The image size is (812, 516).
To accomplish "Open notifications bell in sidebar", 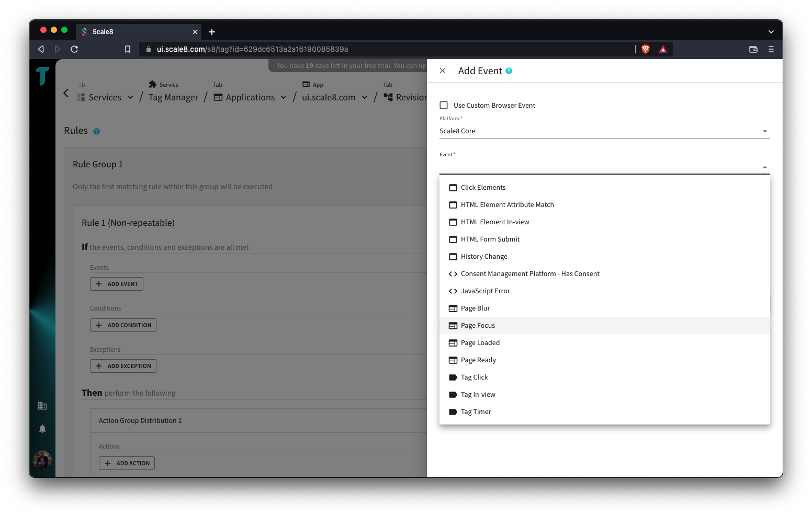I will [x=42, y=429].
